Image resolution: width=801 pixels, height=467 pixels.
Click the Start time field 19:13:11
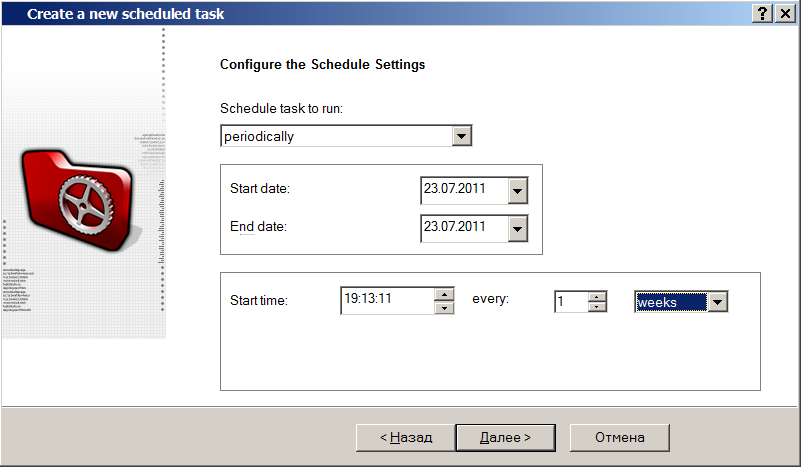pyautogui.click(x=386, y=300)
